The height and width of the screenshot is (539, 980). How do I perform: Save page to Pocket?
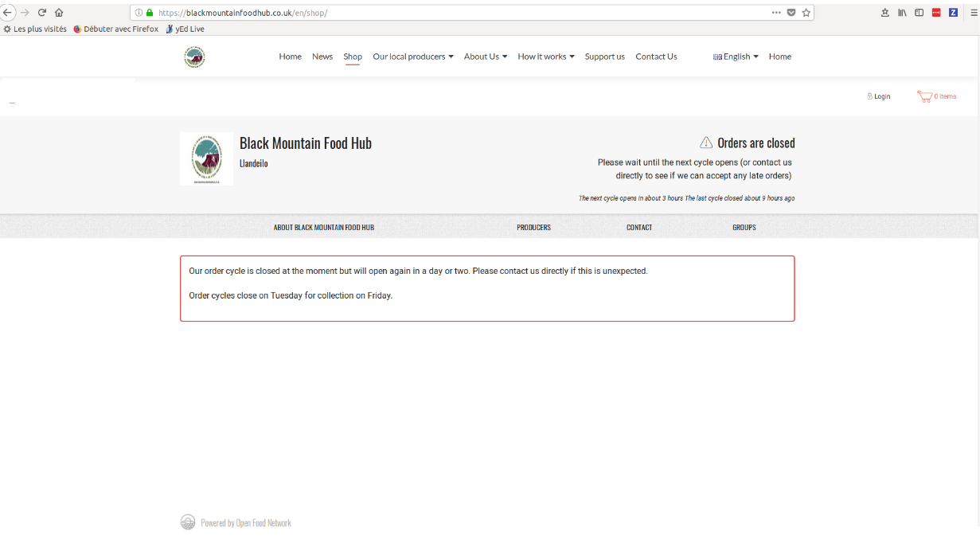791,13
